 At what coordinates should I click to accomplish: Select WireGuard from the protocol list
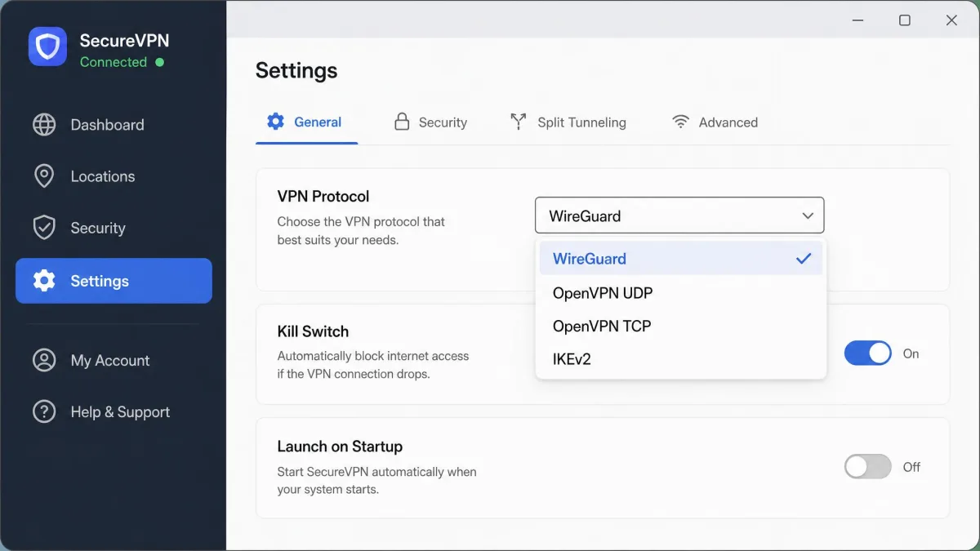click(x=681, y=258)
